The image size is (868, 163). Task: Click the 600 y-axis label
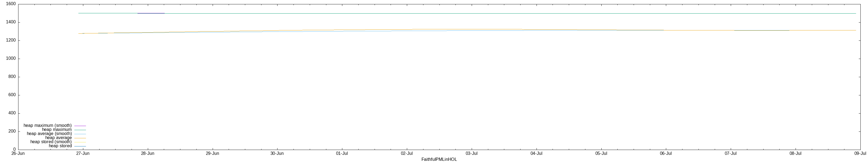(x=12, y=95)
